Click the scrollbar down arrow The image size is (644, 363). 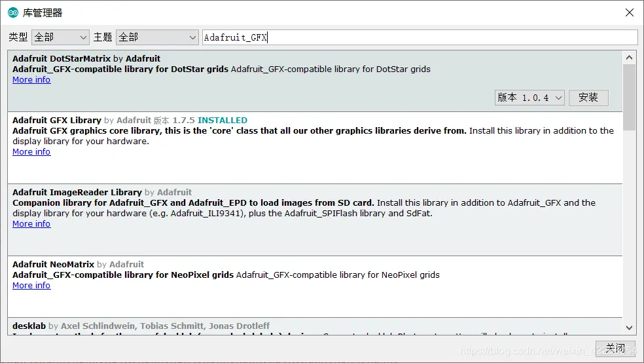tap(629, 328)
